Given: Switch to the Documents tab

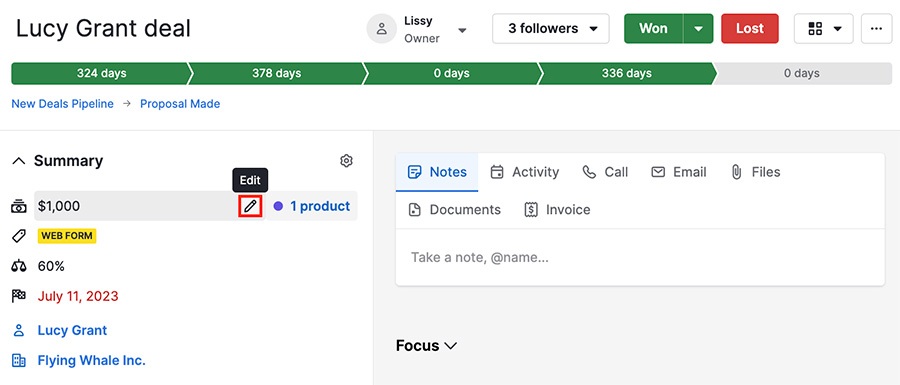Looking at the screenshot, I should [454, 210].
